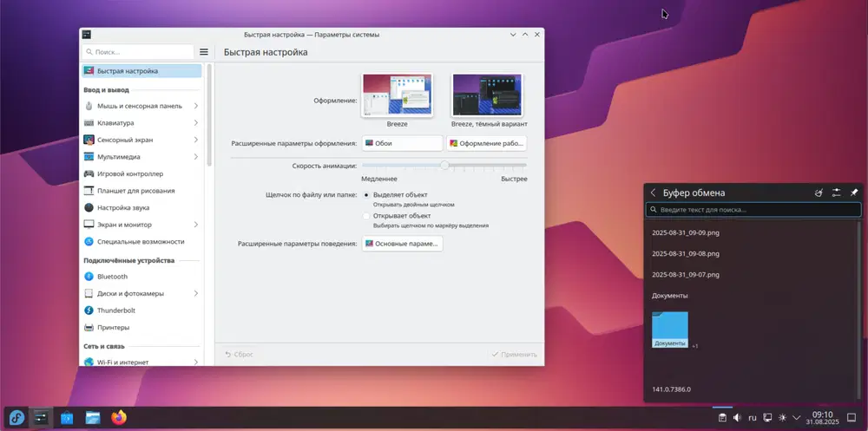Click the Применить apply button
868x431 pixels.
point(514,354)
